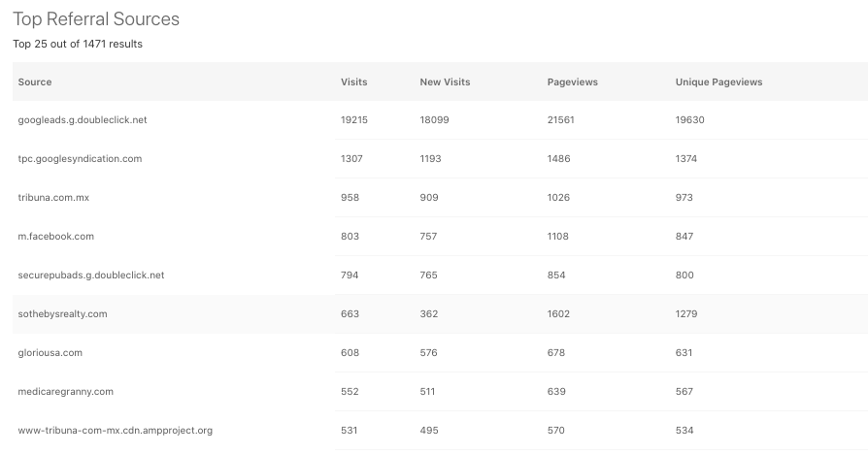Select the 1374 unique pageviews cell
Image resolution: width=868 pixels, height=454 pixels.
[x=685, y=159]
